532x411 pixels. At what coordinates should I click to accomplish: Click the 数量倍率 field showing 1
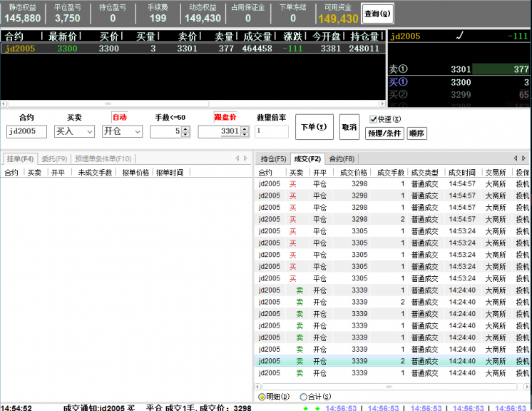[x=272, y=131]
